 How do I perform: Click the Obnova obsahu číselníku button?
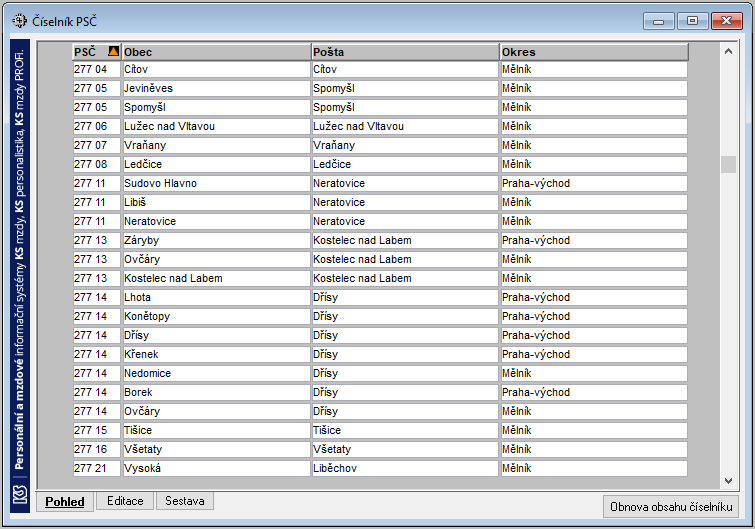[x=671, y=507]
